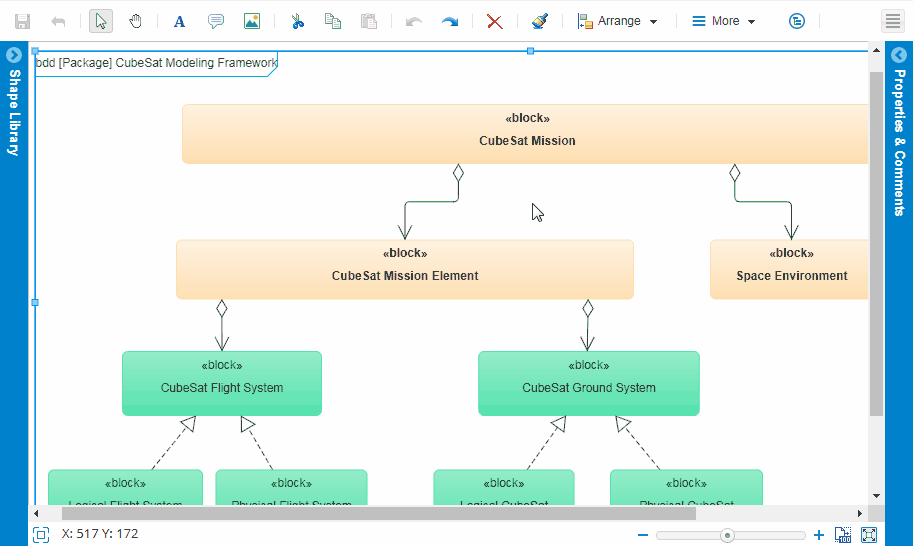
Task: Select the CubeSat Flight System block
Action: coord(222,383)
